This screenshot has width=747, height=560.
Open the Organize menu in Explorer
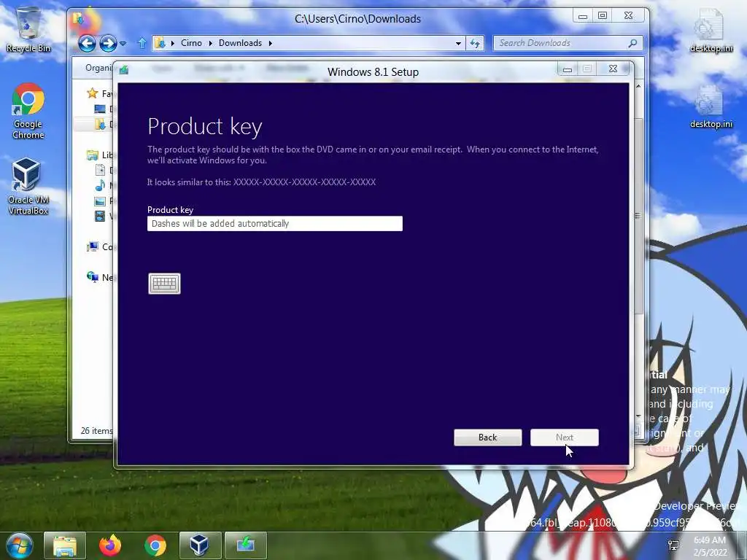[x=98, y=68]
